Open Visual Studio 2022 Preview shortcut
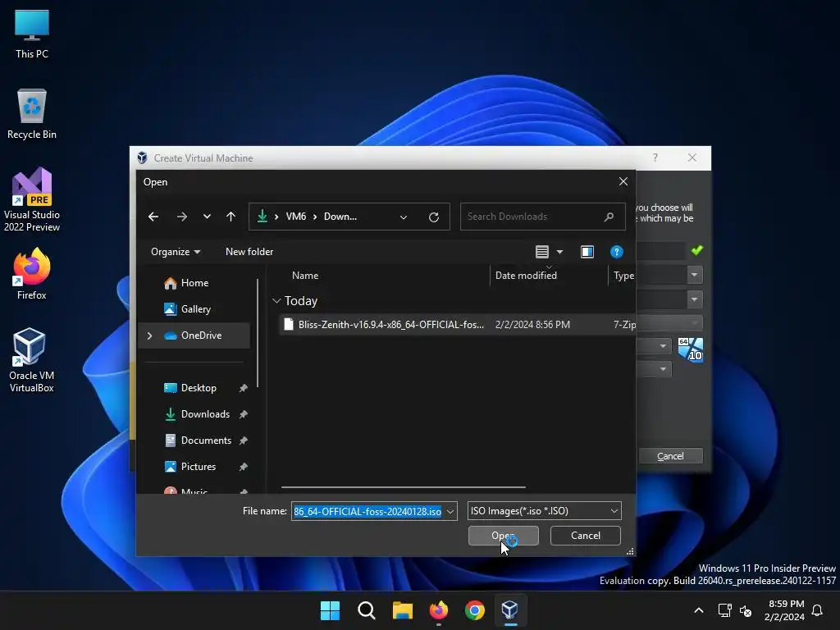Viewport: 840px width, 630px height. click(32, 200)
